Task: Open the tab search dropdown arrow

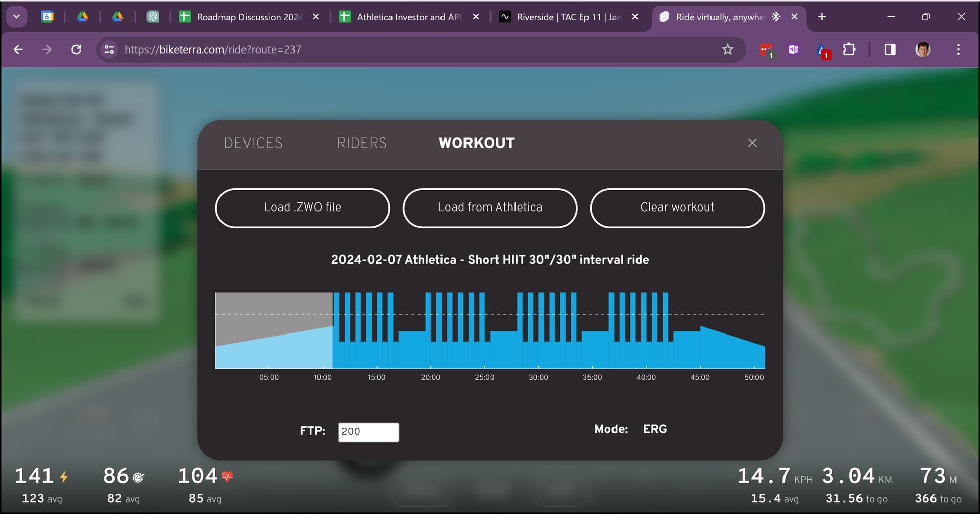Action: tap(17, 17)
